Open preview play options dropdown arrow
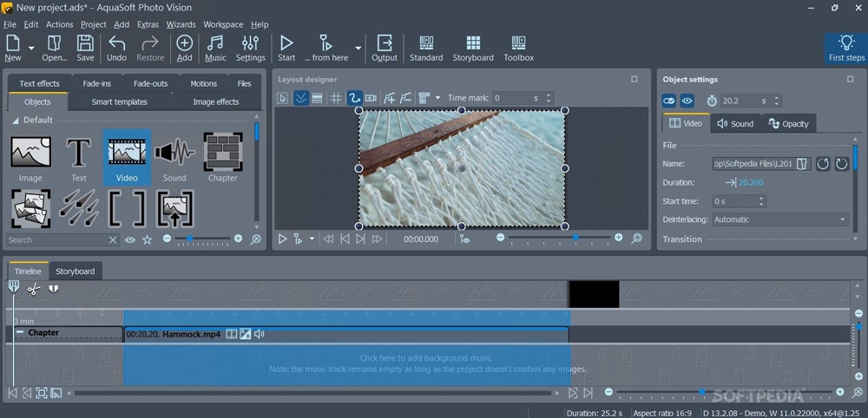868x418 pixels. point(312,238)
